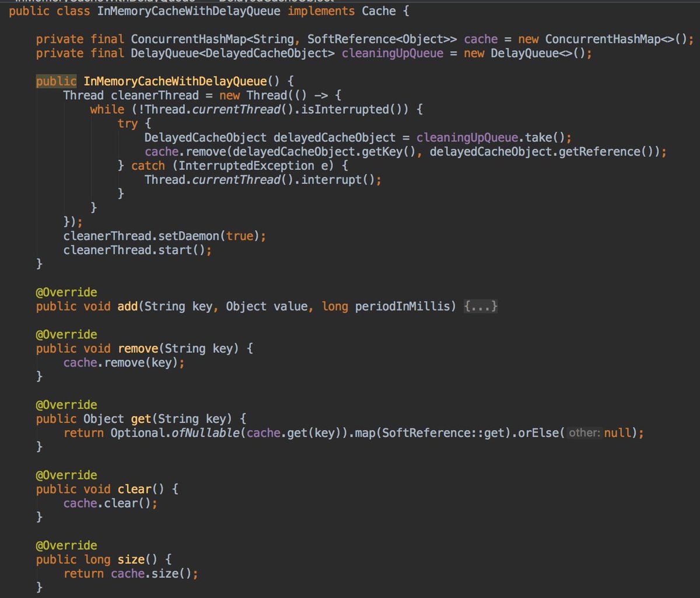This screenshot has width=700, height=598.
Task: Click the cache.clear() statement
Action: (x=110, y=503)
